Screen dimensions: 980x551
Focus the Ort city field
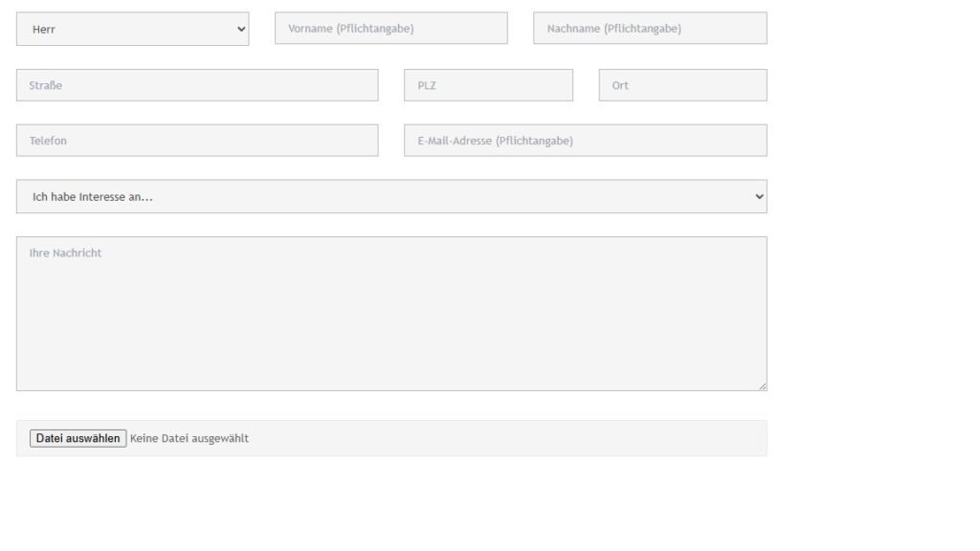pos(683,85)
